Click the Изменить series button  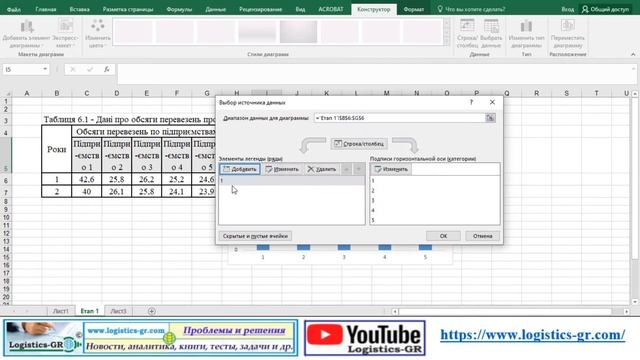(282, 169)
